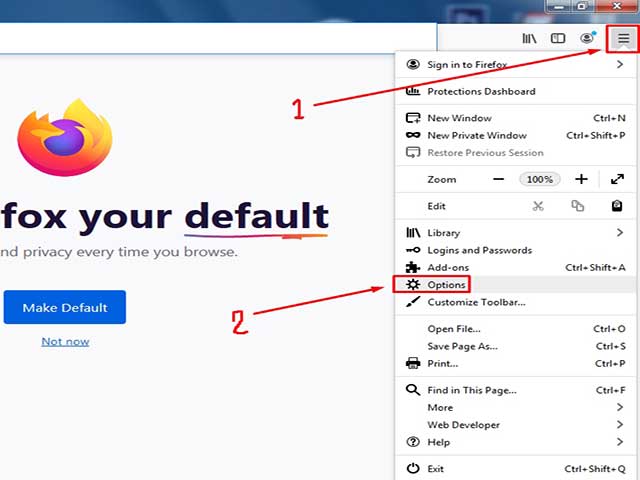Open Options from the menu
Image resolution: width=640 pixels, height=480 pixels.
coord(515,284)
